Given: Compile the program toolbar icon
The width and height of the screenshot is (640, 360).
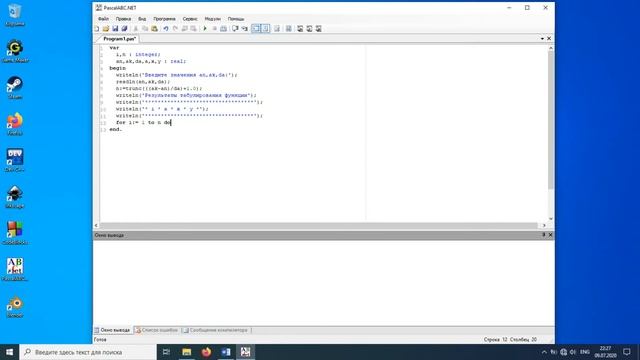Looking at the screenshot, I should (x=223, y=29).
